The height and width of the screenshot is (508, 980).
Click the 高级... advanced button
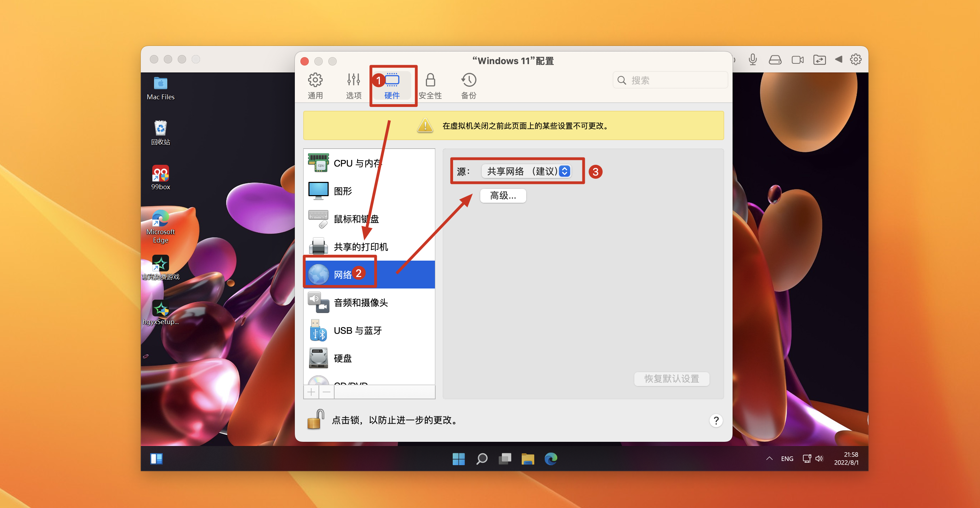[x=503, y=196]
